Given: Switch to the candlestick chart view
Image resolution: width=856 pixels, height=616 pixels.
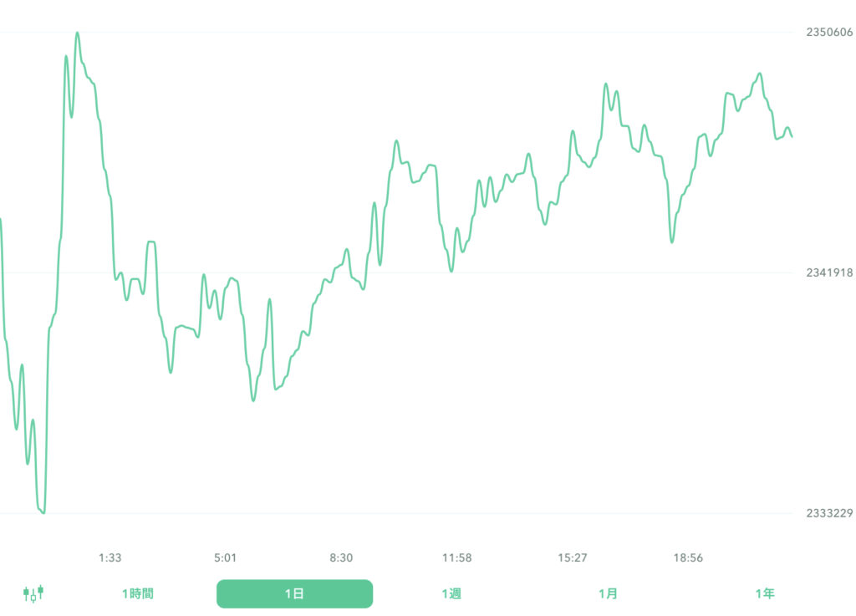Looking at the screenshot, I should (x=33, y=594).
